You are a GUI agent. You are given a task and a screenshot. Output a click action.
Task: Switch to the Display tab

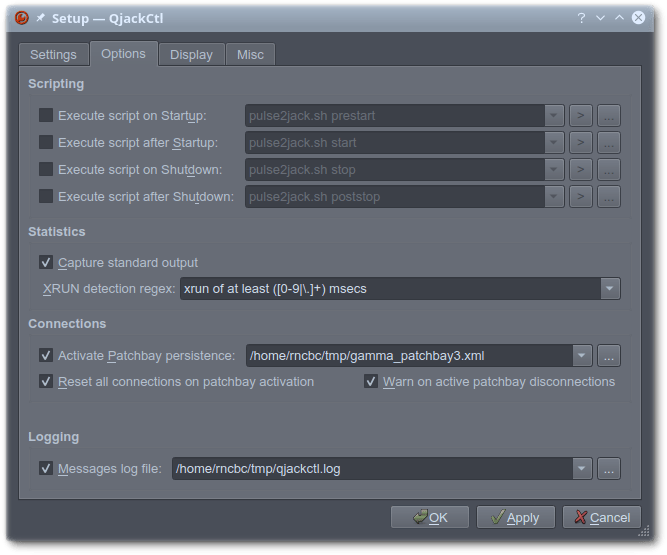(x=191, y=54)
